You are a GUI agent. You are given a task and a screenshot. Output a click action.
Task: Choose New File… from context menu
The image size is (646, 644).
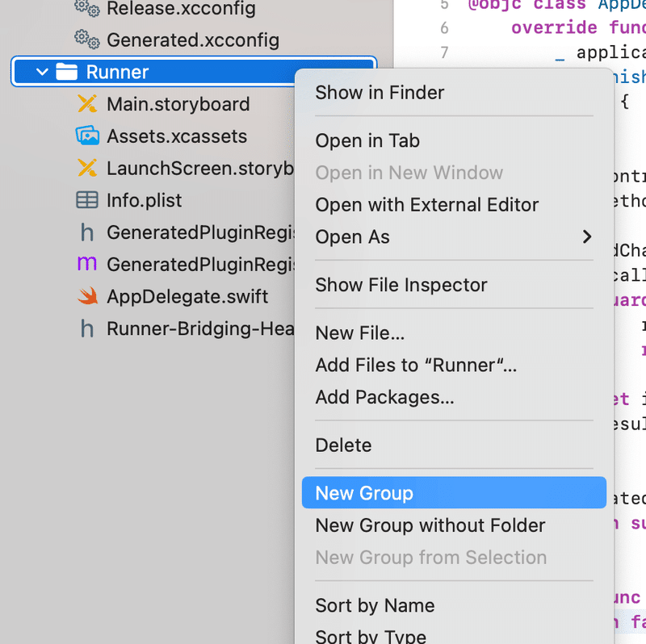[454, 333]
